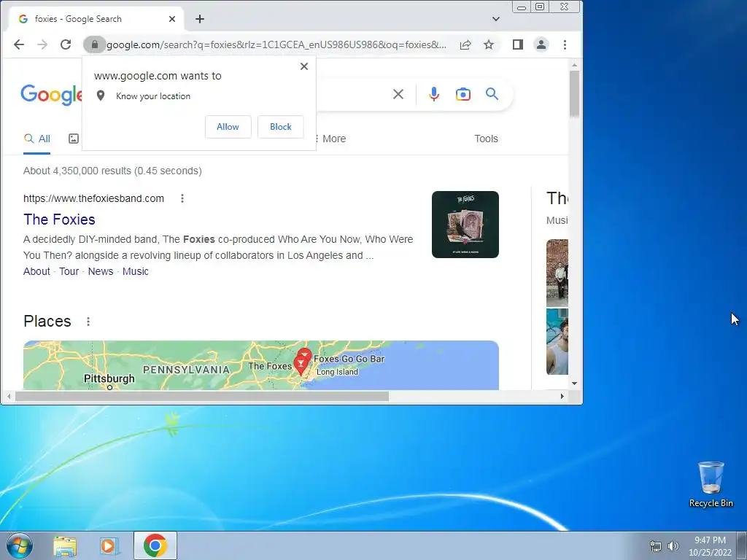This screenshot has width=747, height=560.
Task: Open the Places section options menu
Action: point(88,322)
